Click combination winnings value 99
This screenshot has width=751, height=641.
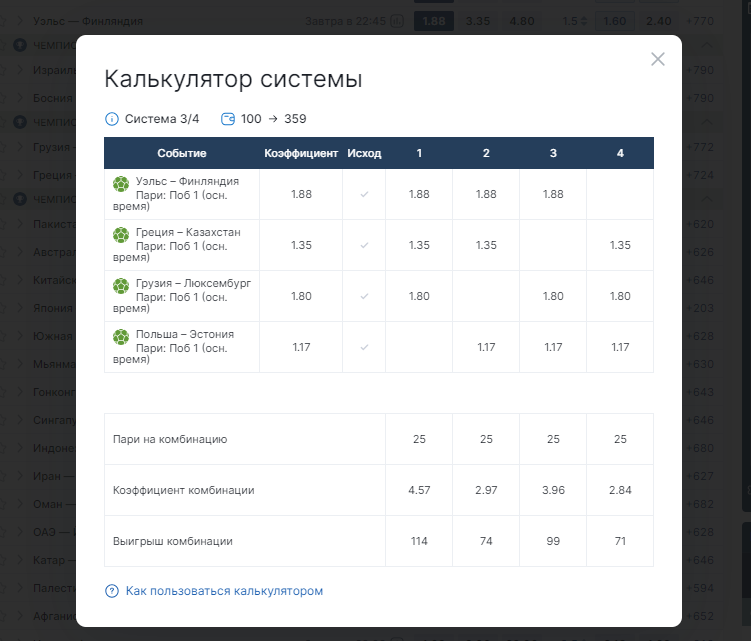coord(553,541)
